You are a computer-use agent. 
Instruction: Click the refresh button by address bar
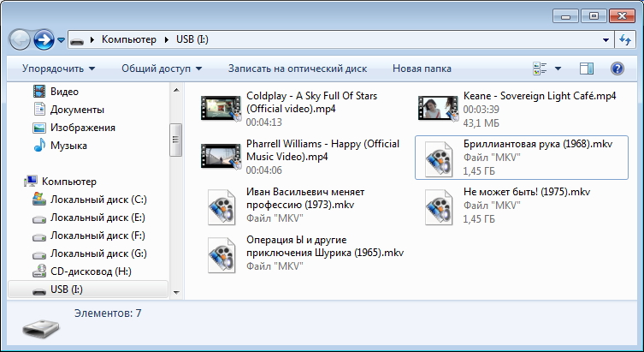624,39
